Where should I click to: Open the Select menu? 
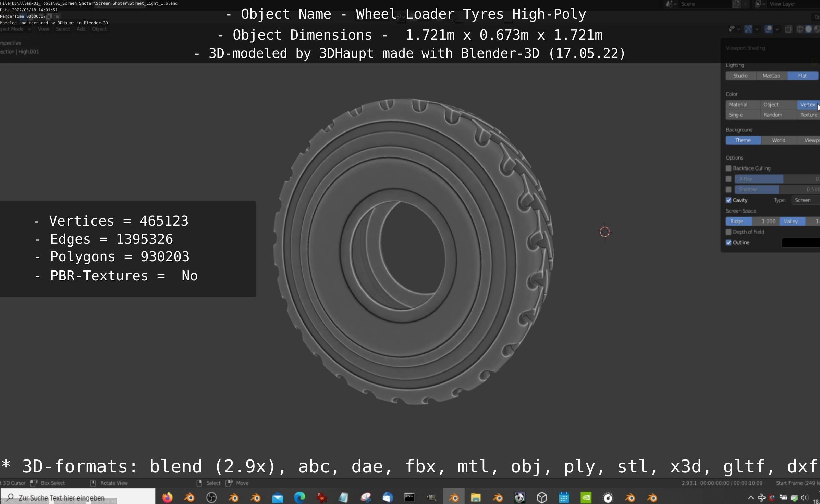click(63, 29)
